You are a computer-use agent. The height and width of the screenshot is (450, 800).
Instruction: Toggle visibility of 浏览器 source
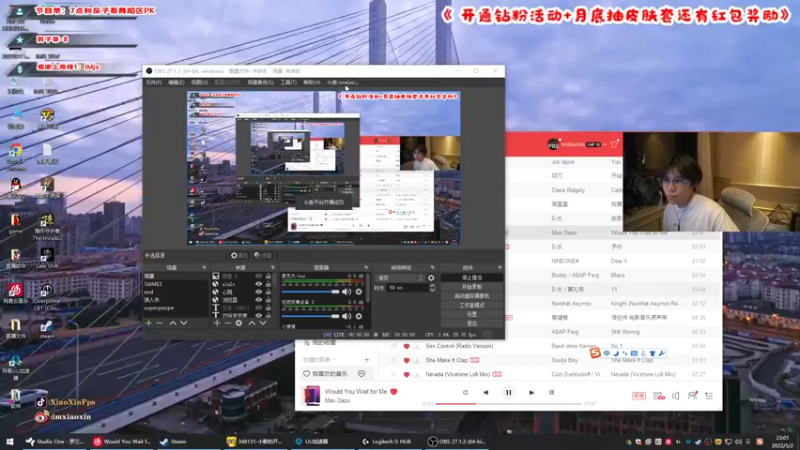coord(259,300)
